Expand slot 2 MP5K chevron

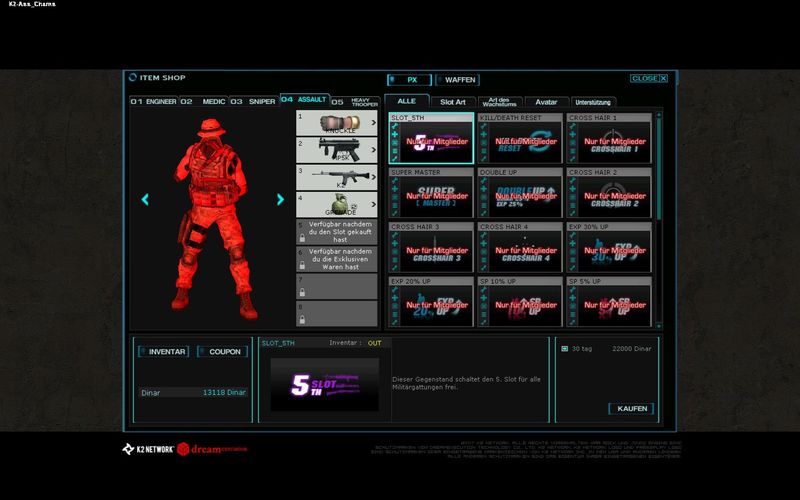tap(373, 150)
